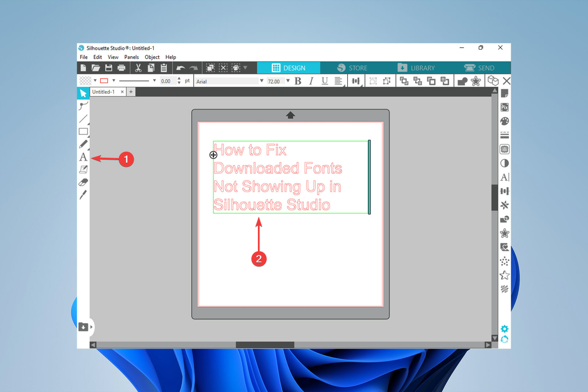Open the Edit menu
Viewport: 588px width, 392px height.
[98, 57]
